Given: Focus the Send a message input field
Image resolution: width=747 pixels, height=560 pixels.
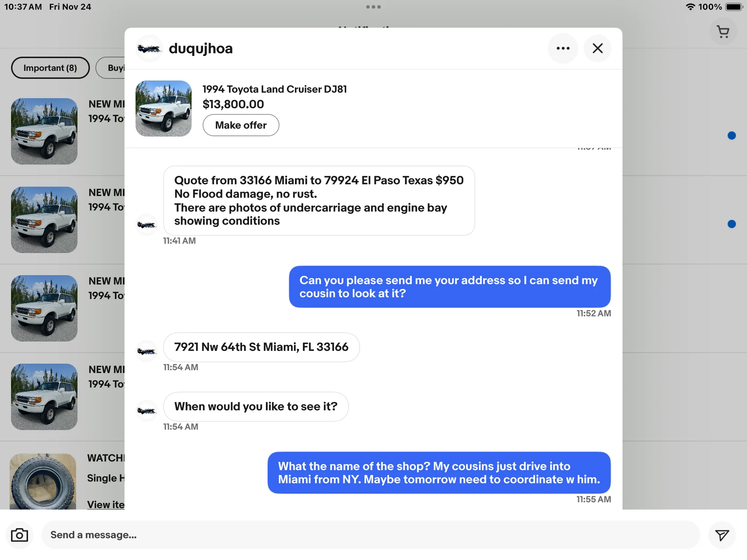Looking at the screenshot, I should point(370,535).
